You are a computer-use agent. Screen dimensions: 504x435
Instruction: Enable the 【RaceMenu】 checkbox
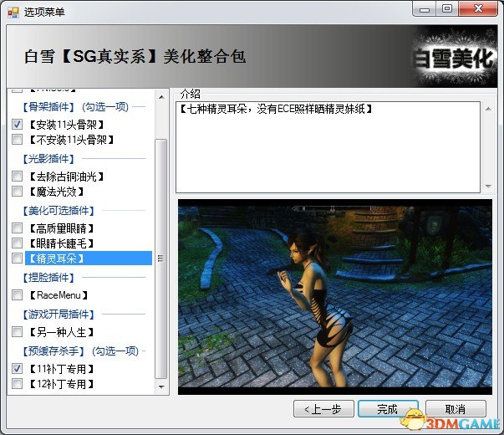17,295
